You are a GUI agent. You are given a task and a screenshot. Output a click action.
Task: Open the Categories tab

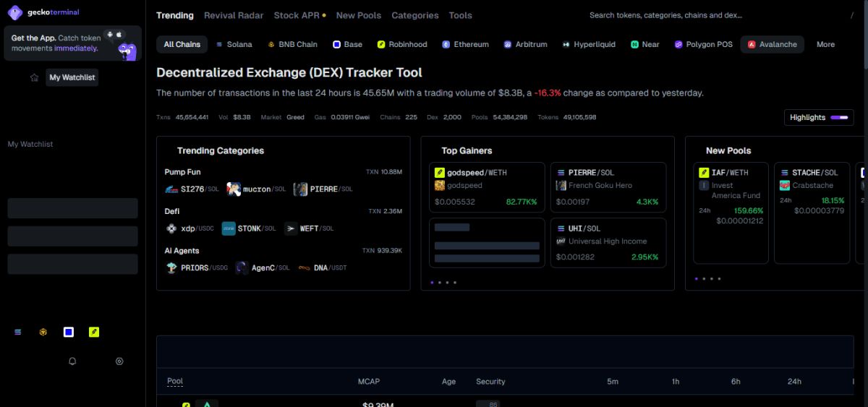(x=415, y=15)
